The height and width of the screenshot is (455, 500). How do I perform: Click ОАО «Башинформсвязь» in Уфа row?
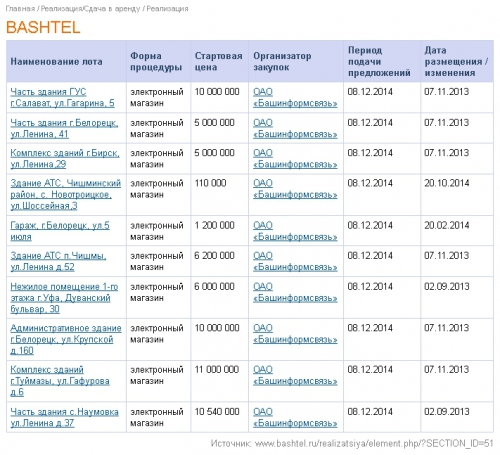coord(295,292)
